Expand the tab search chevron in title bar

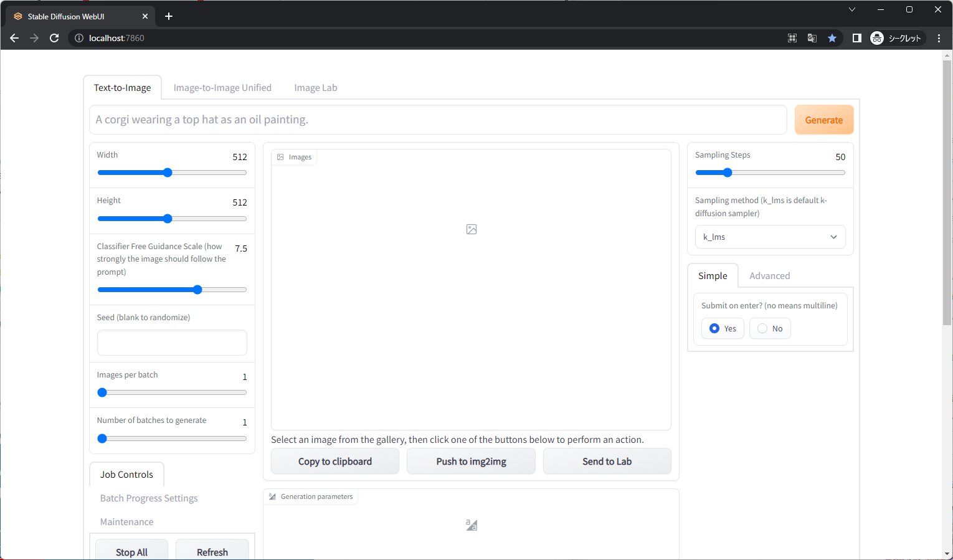coord(852,9)
